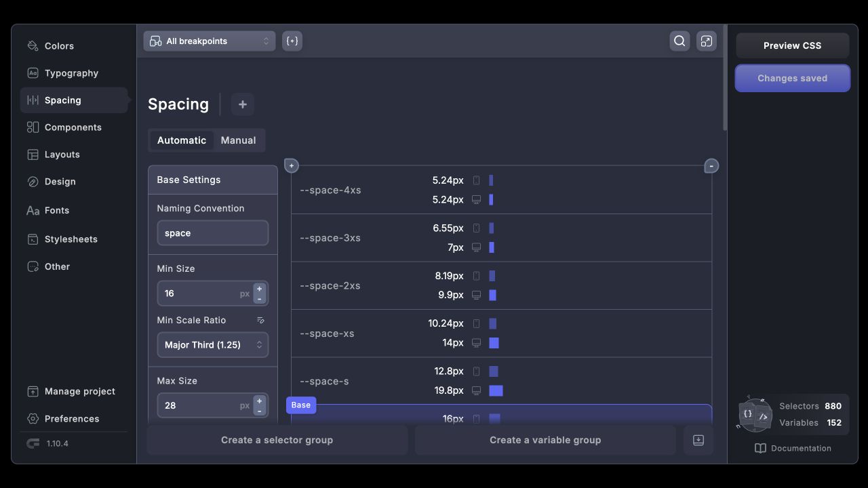
Task: Switch to the Manual tab
Action: coord(239,140)
